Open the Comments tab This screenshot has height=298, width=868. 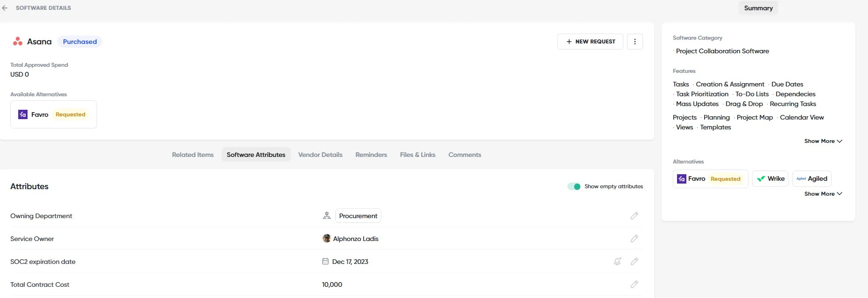(465, 155)
